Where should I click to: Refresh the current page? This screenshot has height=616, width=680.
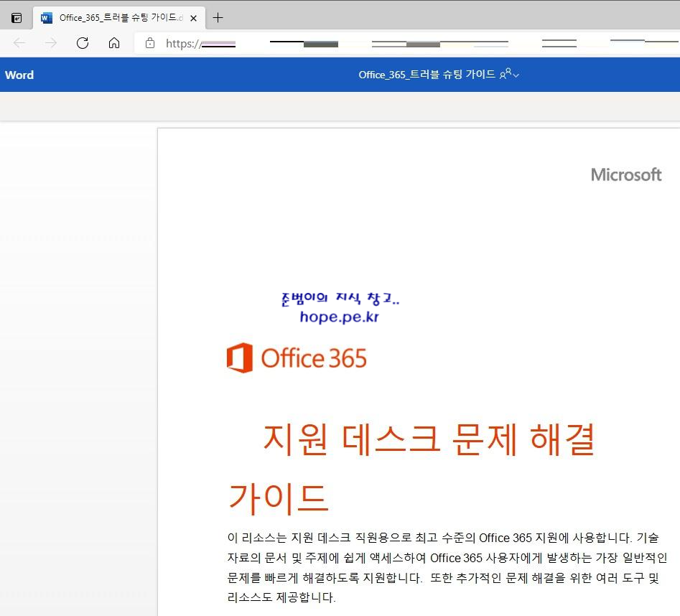[83, 43]
